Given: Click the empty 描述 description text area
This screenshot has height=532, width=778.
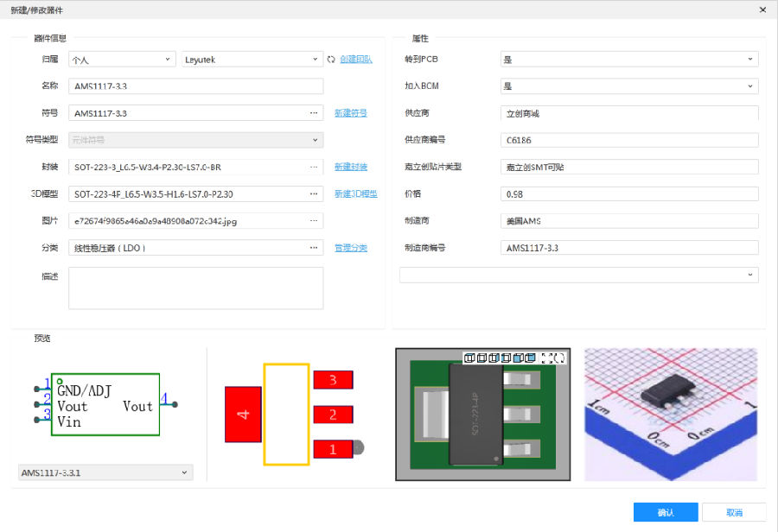Looking at the screenshot, I should 196,288.
